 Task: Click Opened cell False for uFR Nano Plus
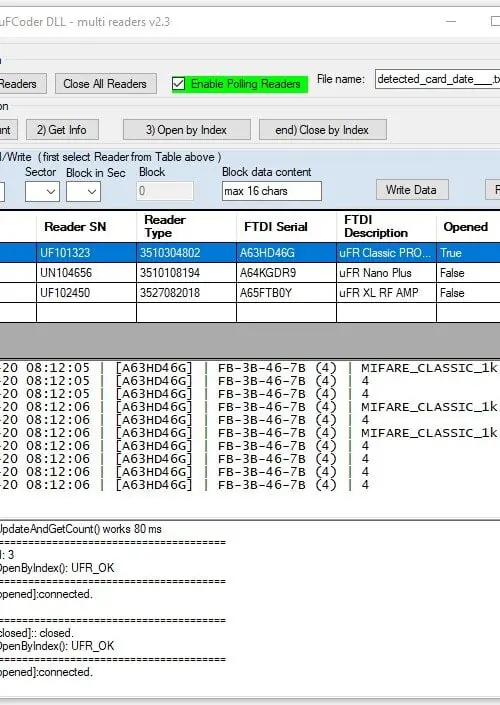[x=468, y=273]
